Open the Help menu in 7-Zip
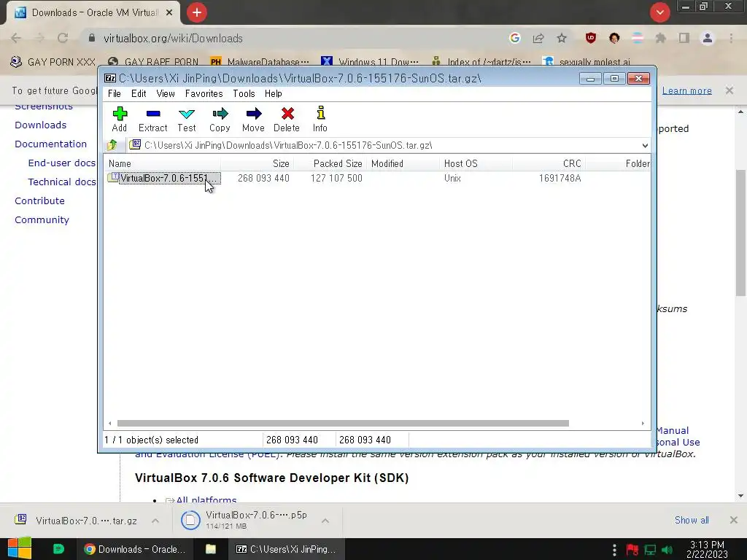This screenshot has width=747, height=560. pyautogui.click(x=274, y=94)
